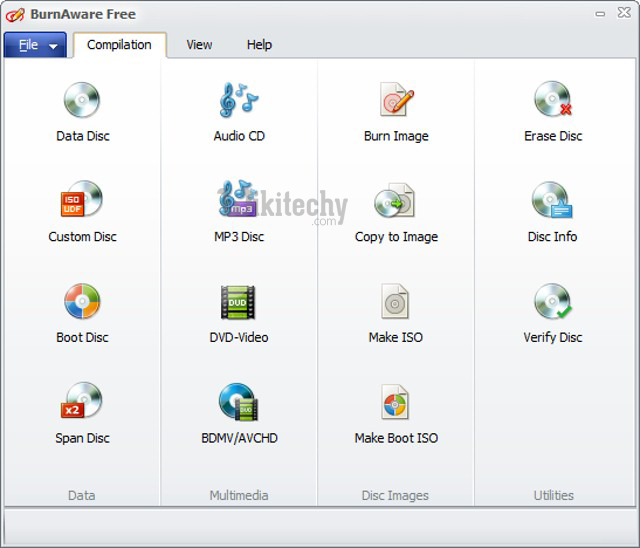
Task: Open the DVD-Video film strip icon
Action: (238, 302)
